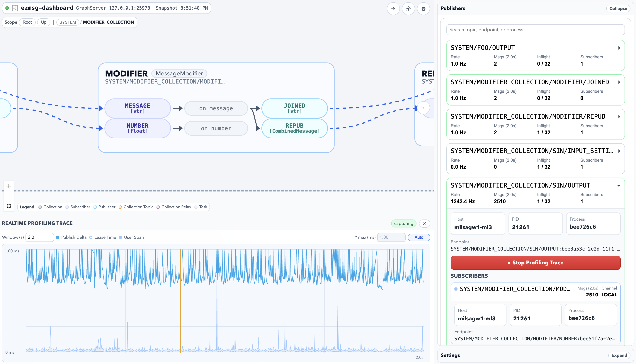Go Up one scope level
Image resolution: width=636 pixels, height=364 pixels.
point(44,22)
